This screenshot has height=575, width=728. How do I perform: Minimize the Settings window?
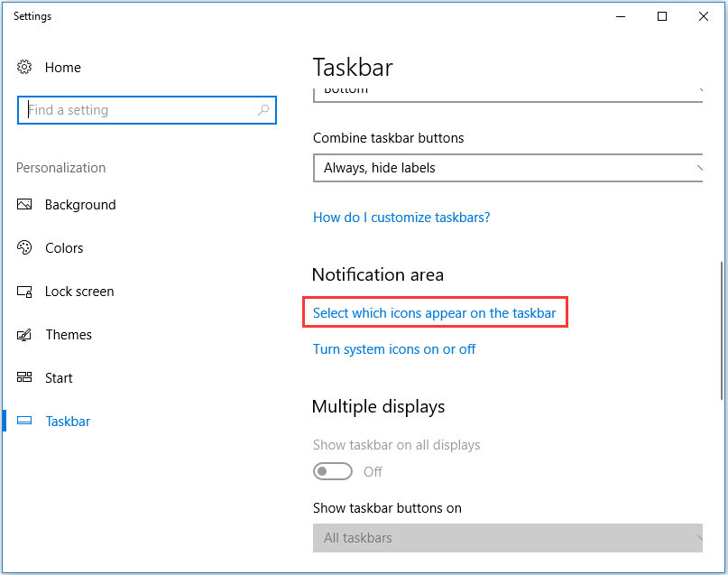(x=621, y=17)
